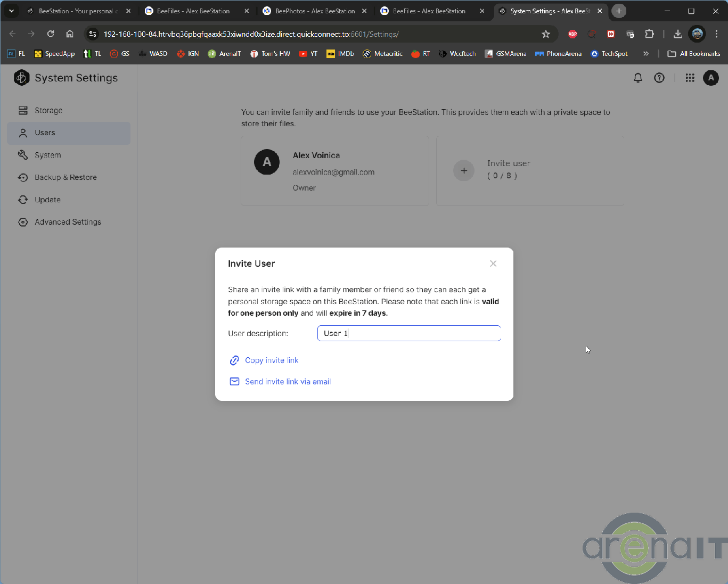Screen dimensions: 728x584
Task: Click the plus icon to invite user
Action: tap(464, 170)
